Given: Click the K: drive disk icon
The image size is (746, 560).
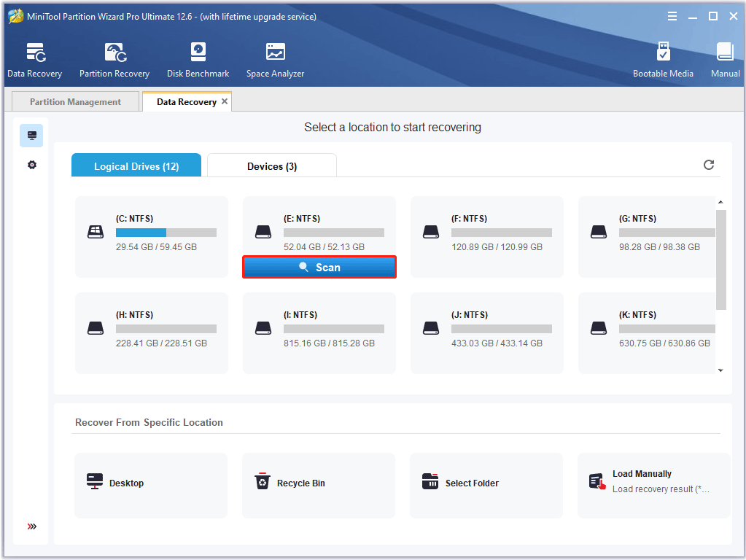Looking at the screenshot, I should [x=599, y=328].
